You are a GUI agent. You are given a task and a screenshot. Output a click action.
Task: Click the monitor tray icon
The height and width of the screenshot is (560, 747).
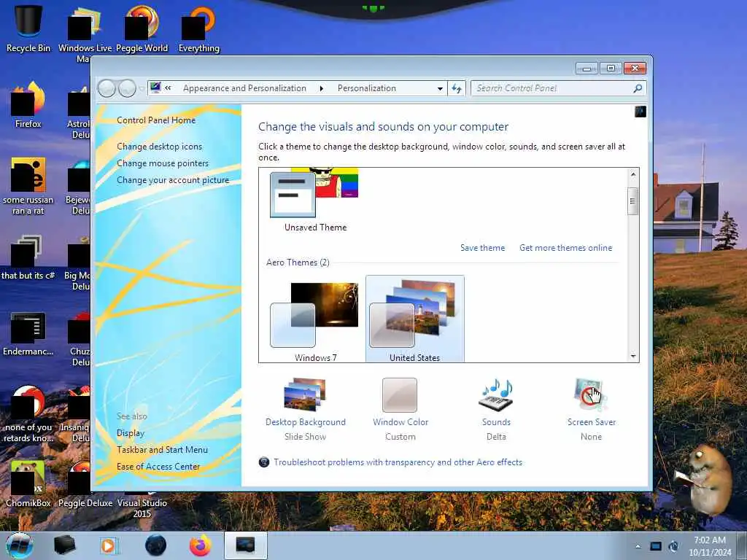[656, 546]
